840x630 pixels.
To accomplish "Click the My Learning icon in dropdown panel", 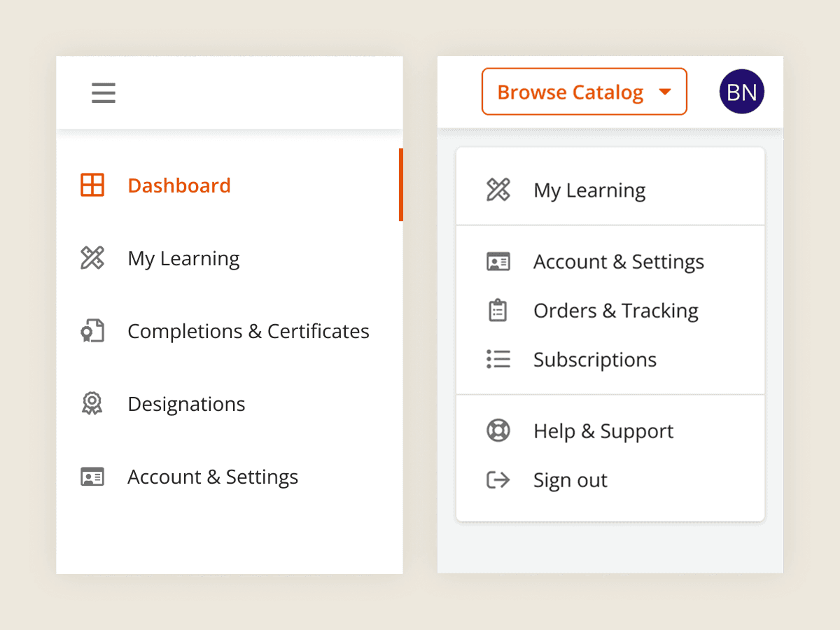I will point(498,190).
